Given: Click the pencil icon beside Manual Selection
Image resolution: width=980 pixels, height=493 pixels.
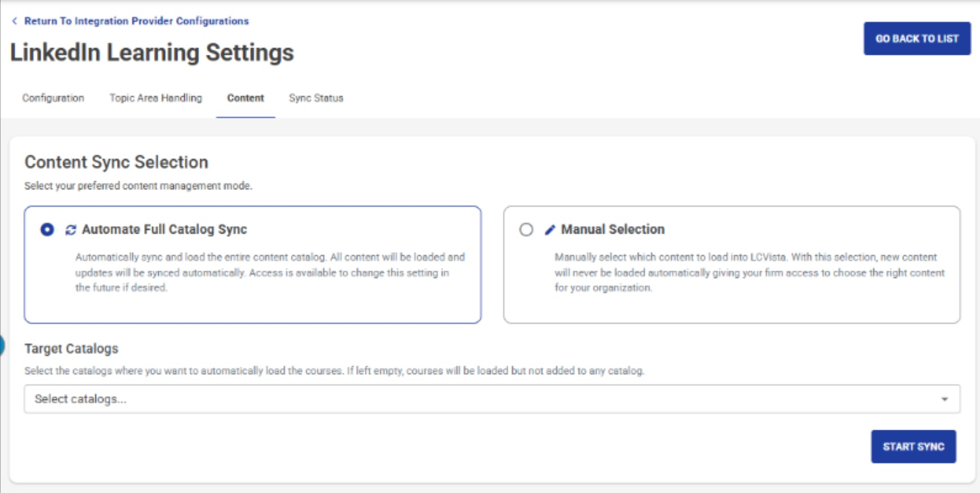Looking at the screenshot, I should [550, 230].
